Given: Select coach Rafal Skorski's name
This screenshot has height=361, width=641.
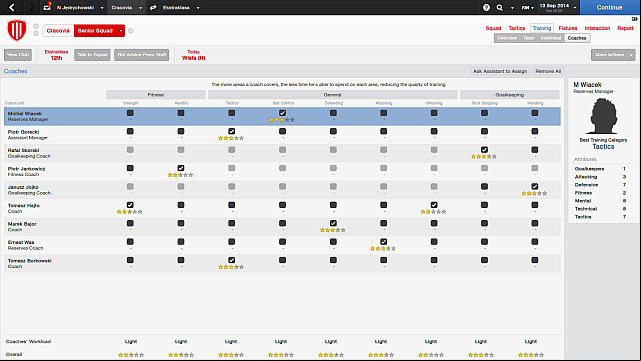Looking at the screenshot, I should pyautogui.click(x=23, y=150).
